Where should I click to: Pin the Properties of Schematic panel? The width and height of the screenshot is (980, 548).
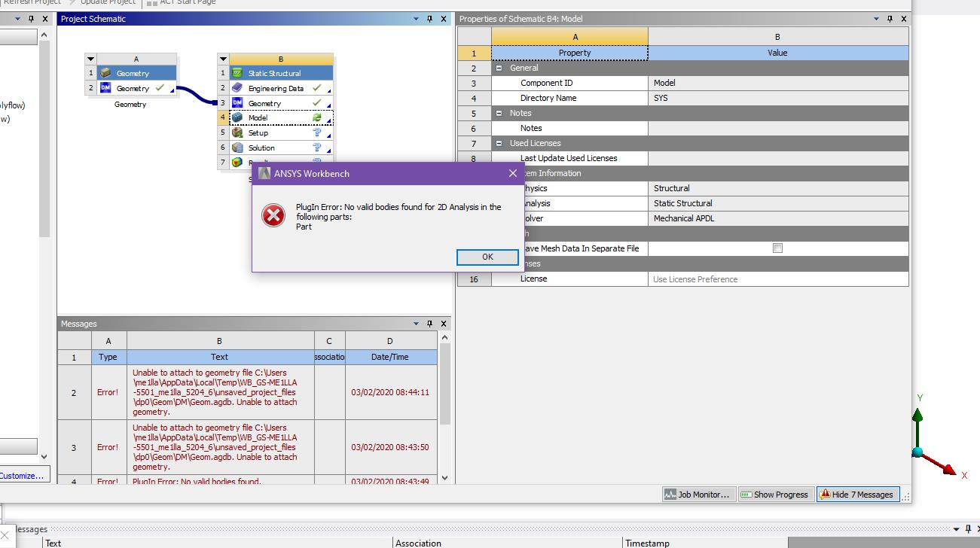tap(890, 19)
